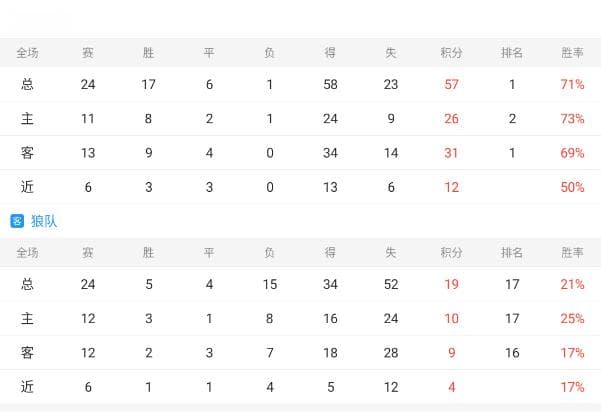The image size is (601, 412).
Task: Select the 近 row in the 狼队 table
Action: (x=300, y=387)
